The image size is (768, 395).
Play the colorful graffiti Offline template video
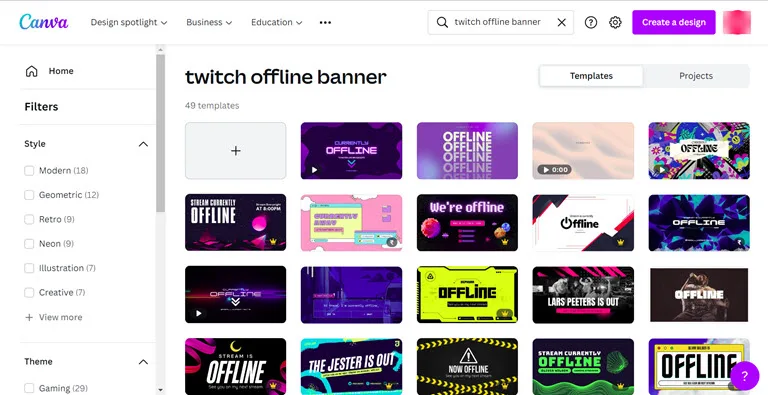(662, 170)
